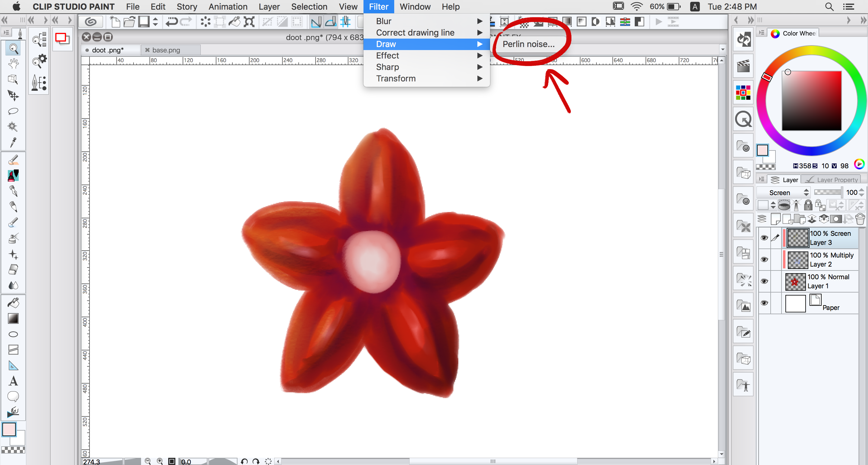Choose Perlin noise from Draw submenu
Image resolution: width=868 pixels, height=465 pixels.
tap(528, 44)
